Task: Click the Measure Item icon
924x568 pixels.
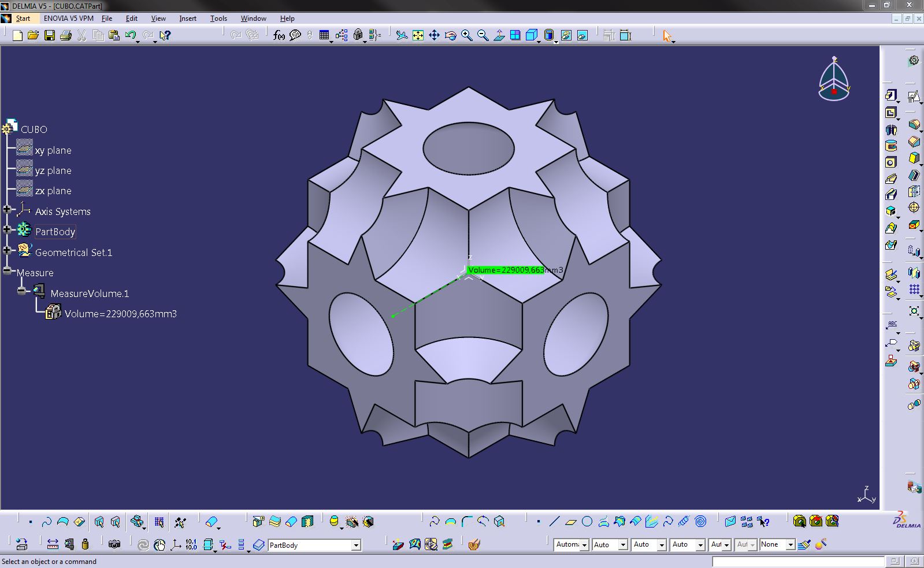Action: pyautogui.click(x=69, y=544)
